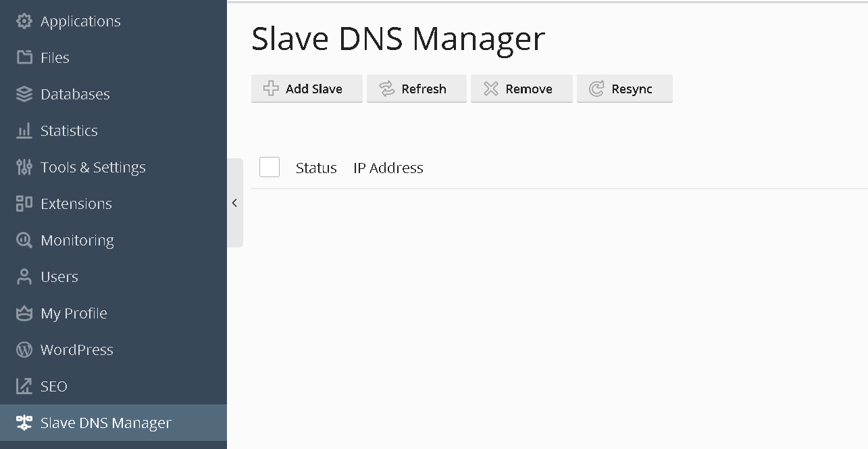Click the Statistics bar chart icon

click(24, 131)
